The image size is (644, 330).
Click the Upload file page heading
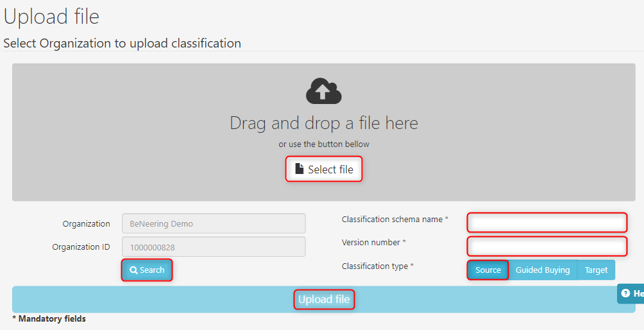click(x=51, y=17)
